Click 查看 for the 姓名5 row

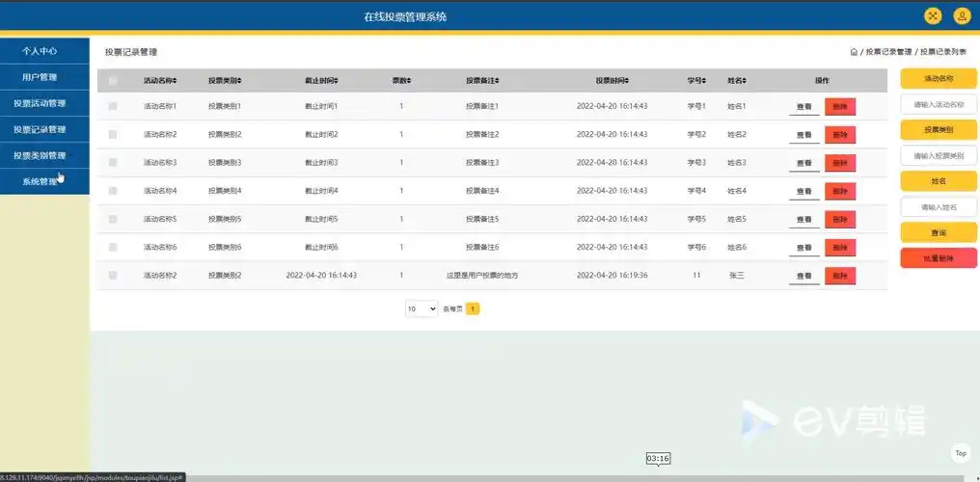coord(803,221)
